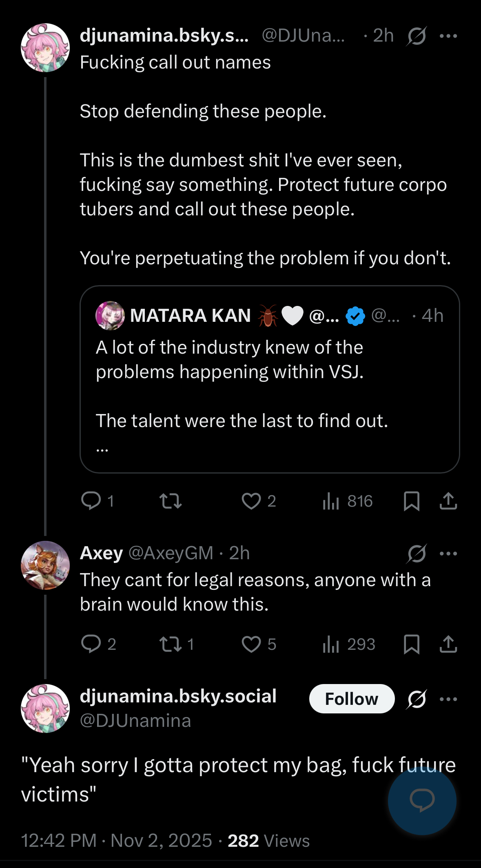Reply to Axey's post
The height and width of the screenshot is (868, 481).
(91, 644)
